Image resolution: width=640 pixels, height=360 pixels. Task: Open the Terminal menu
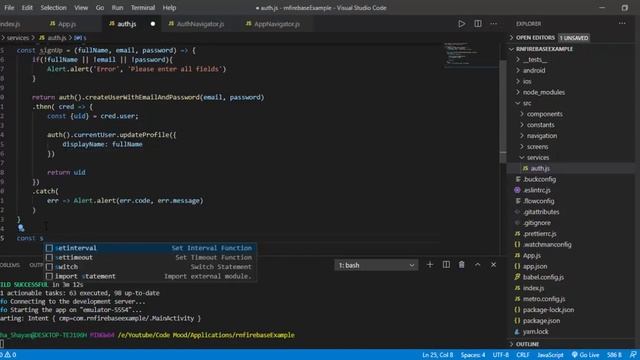[143, 8]
